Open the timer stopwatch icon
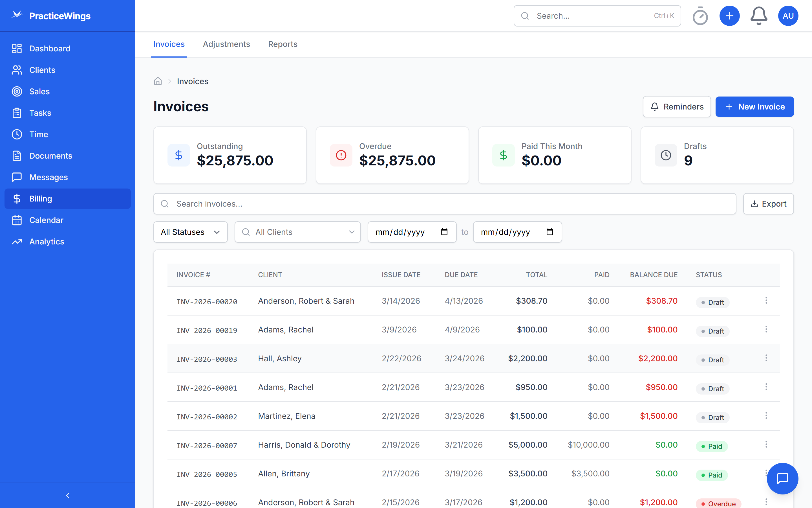Screen dimensions: 812x508 pos(700,16)
